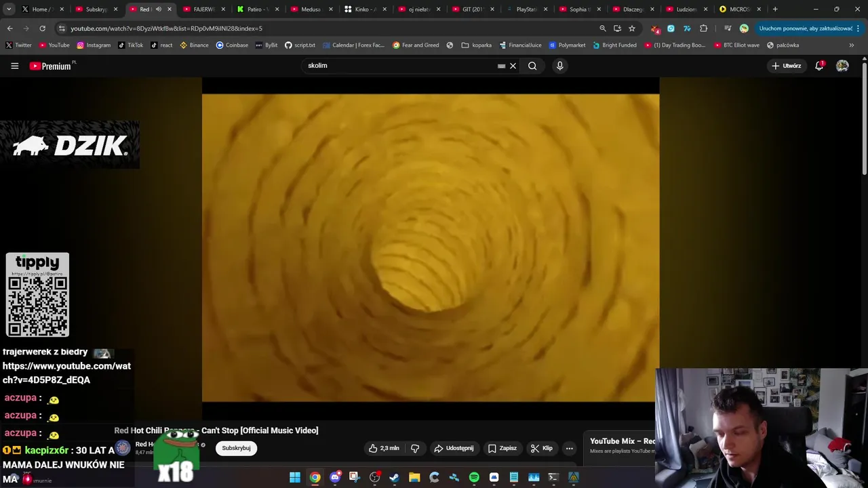Viewport: 868px width, 488px height.
Task: Open the BTC Elliot wave bookmark
Action: [736, 45]
